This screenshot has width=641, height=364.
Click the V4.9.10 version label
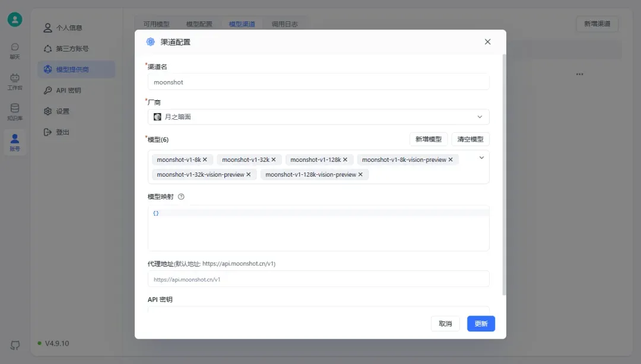tap(57, 344)
